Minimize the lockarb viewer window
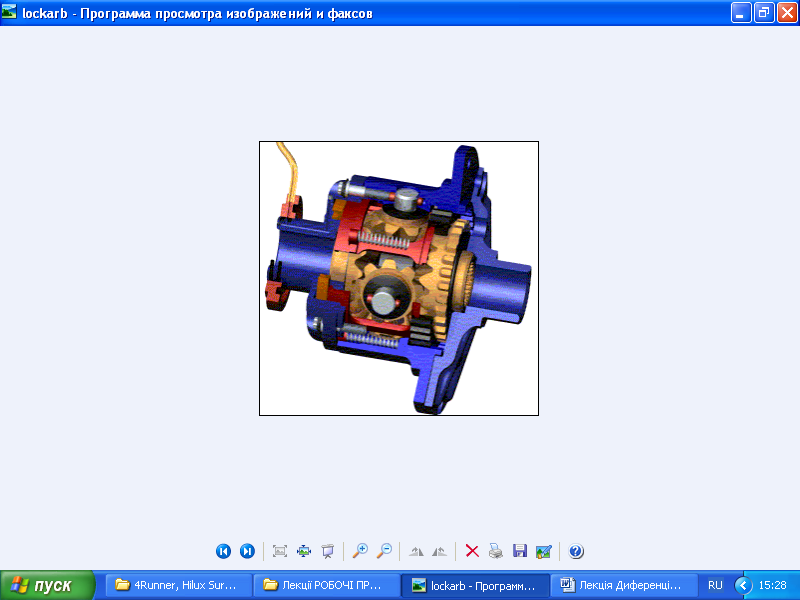The width and height of the screenshot is (800, 600). tap(741, 13)
